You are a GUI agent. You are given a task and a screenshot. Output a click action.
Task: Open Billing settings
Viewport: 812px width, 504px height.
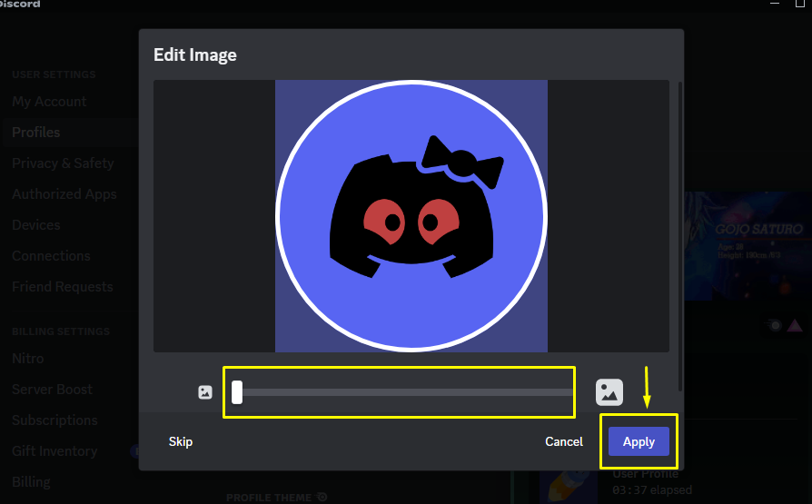tap(31, 481)
